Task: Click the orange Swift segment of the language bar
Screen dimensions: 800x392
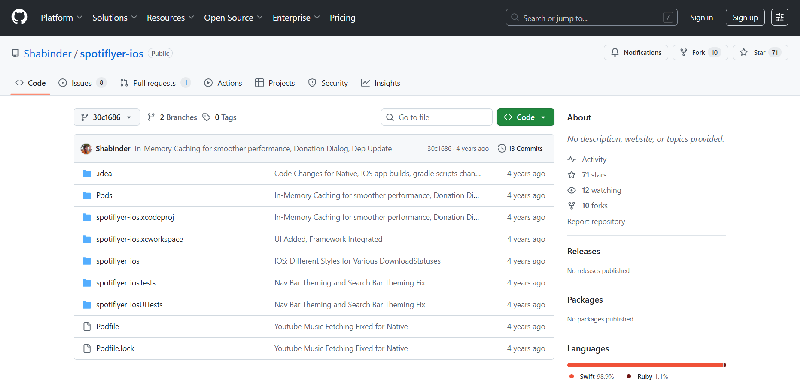Action: click(x=645, y=364)
